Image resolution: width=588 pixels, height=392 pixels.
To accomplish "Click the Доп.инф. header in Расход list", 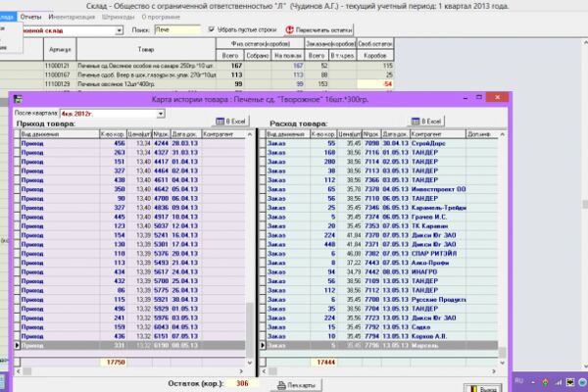I will tap(482, 134).
